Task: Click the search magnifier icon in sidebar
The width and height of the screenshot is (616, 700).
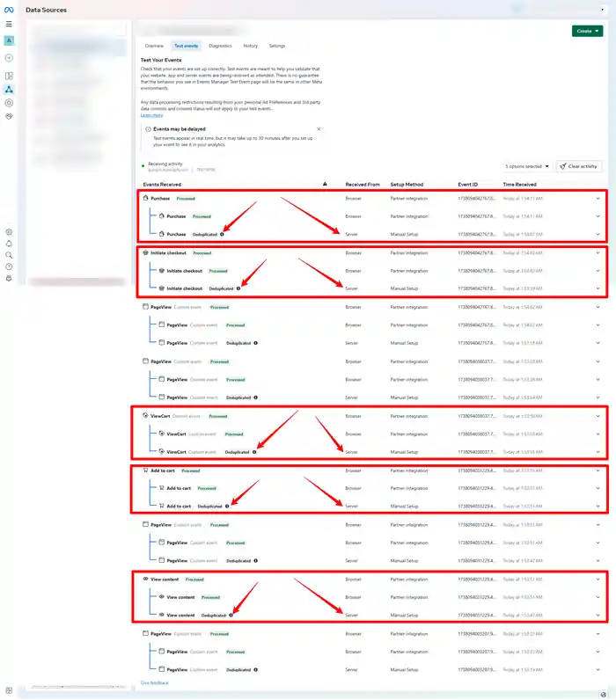Action: (x=9, y=255)
